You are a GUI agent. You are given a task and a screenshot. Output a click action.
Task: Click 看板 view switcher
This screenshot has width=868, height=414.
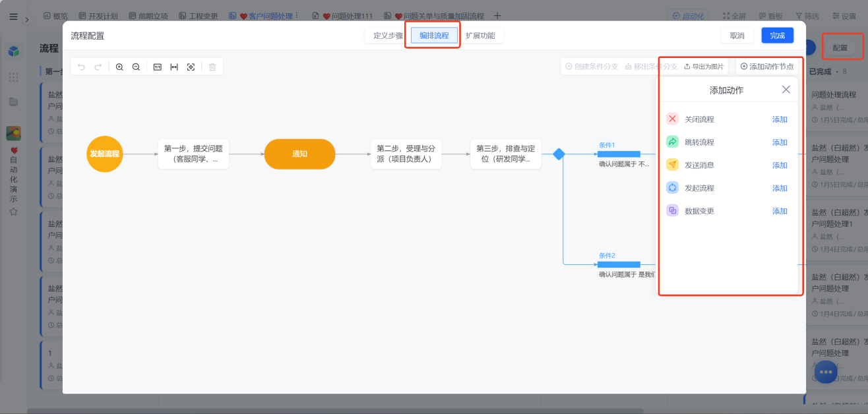coord(770,16)
